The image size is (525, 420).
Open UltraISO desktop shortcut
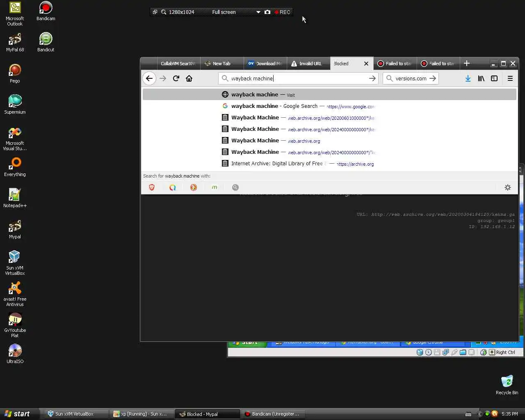(x=15, y=354)
